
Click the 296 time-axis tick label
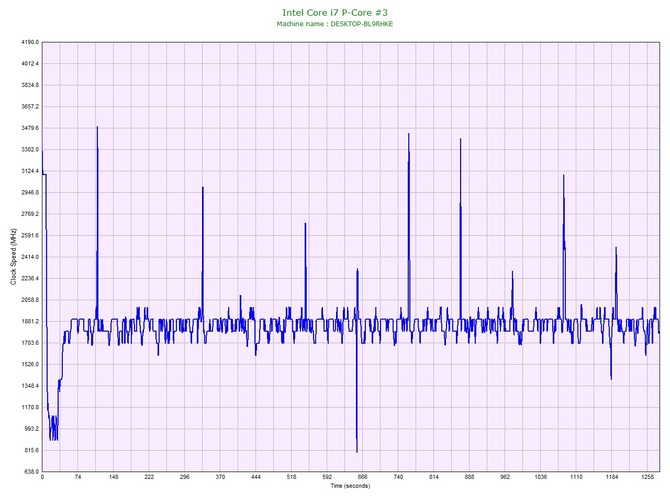pyautogui.click(x=185, y=477)
